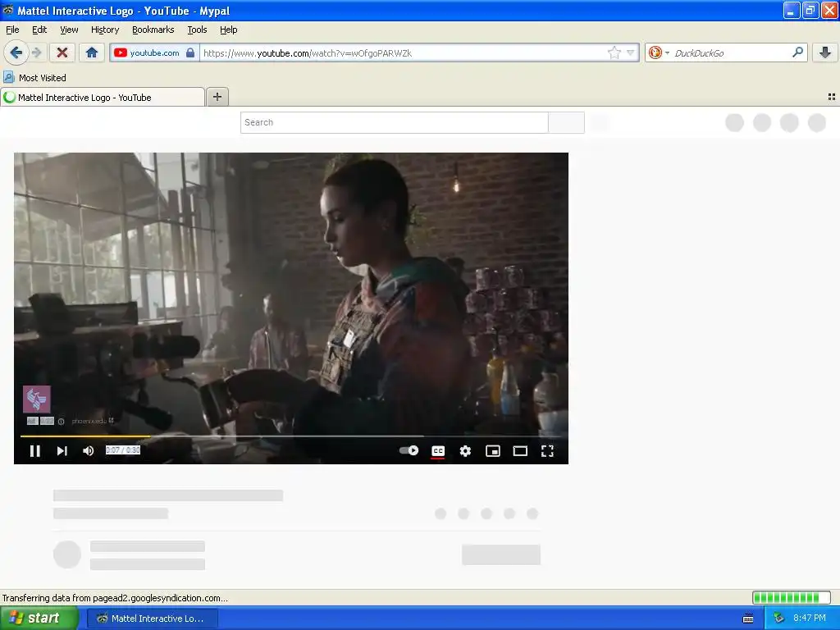Click the padlock security icon

[x=190, y=52]
